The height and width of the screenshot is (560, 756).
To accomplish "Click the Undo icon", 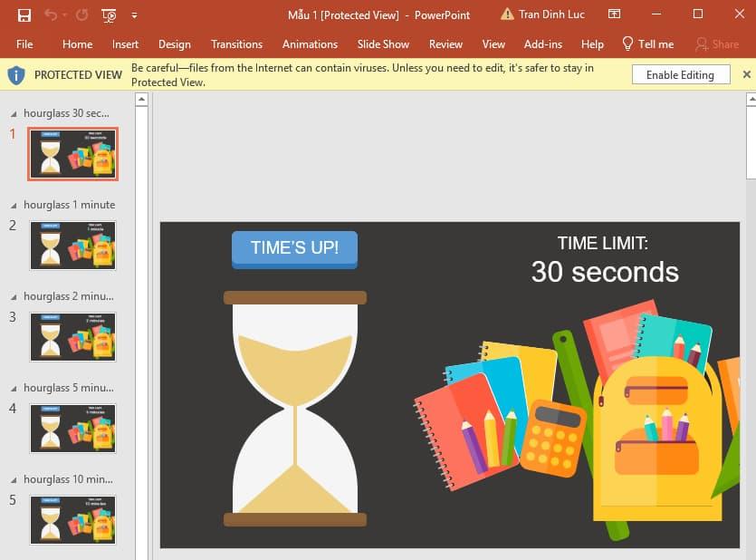I will coord(52,14).
